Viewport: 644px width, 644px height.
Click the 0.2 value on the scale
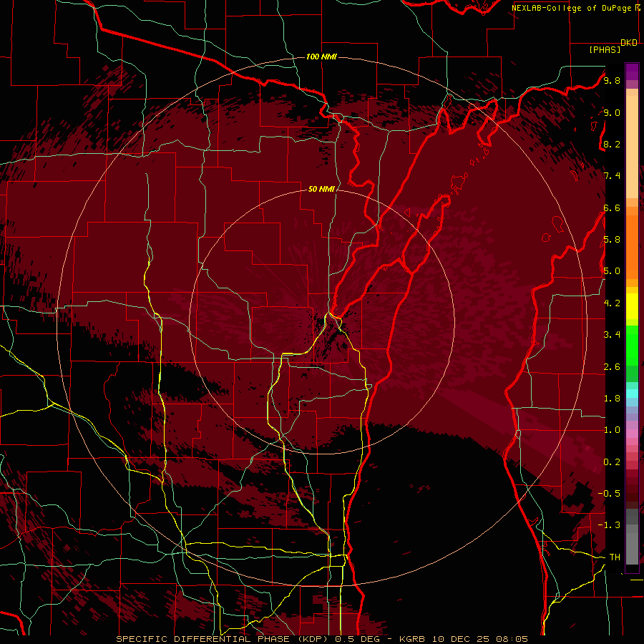[x=612, y=462]
